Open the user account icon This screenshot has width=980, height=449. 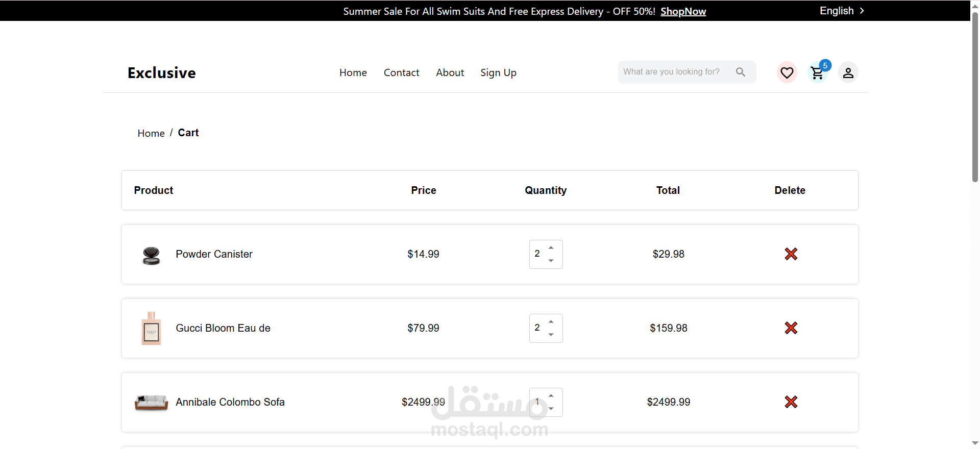coord(848,73)
